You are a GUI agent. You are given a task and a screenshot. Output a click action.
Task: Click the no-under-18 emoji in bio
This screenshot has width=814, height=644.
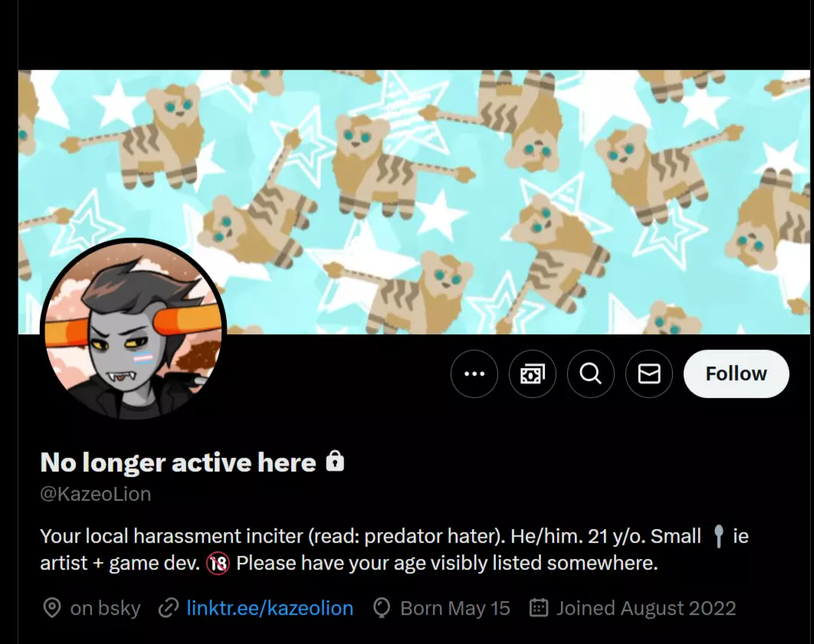(218, 563)
